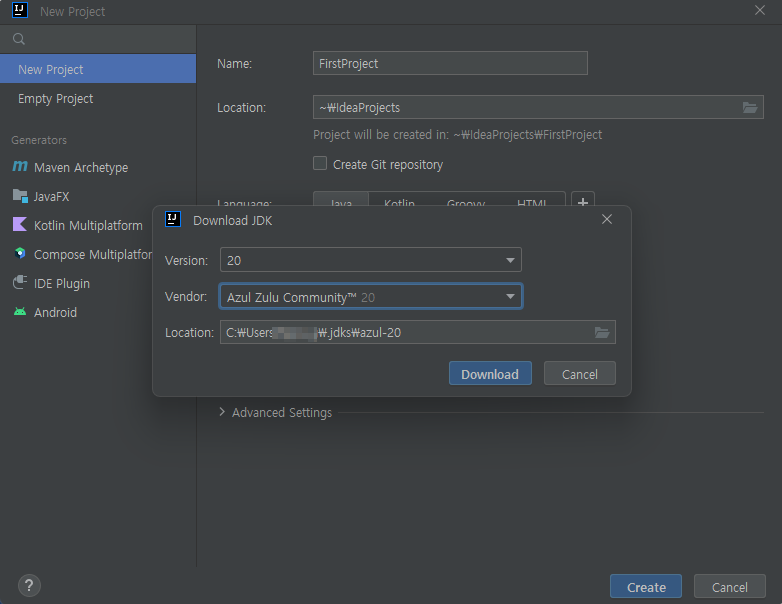Click the help question mark button
The height and width of the screenshot is (604, 782).
29,585
